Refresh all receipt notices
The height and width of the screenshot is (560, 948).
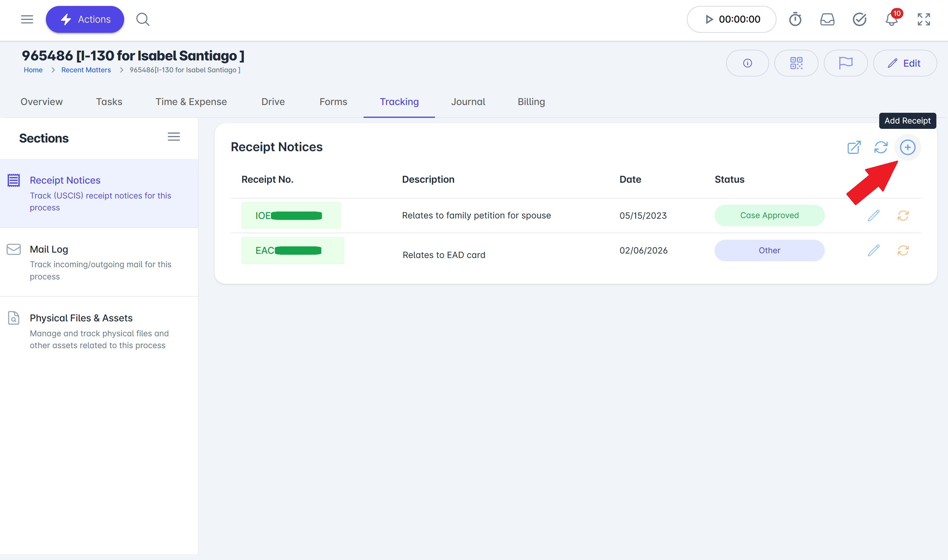(x=880, y=147)
